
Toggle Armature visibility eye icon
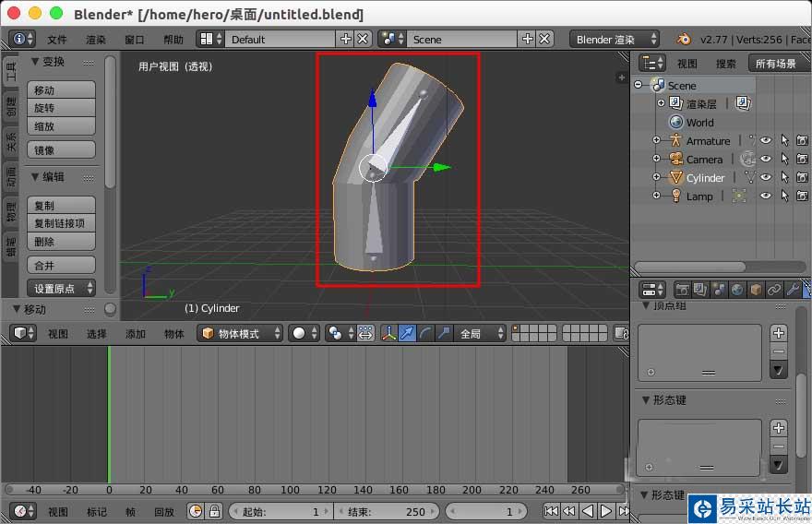765,140
